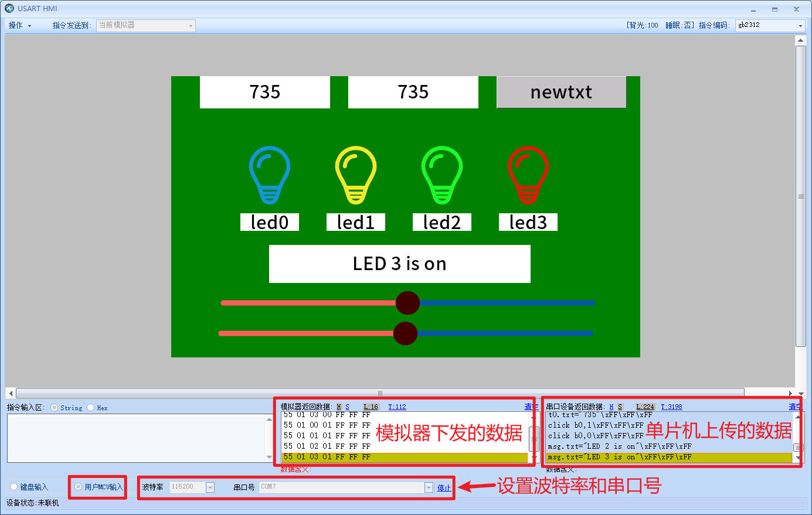Image resolution: width=812 pixels, height=515 pixels.
Task: Select the String input mode radio button
Action: tap(55, 408)
